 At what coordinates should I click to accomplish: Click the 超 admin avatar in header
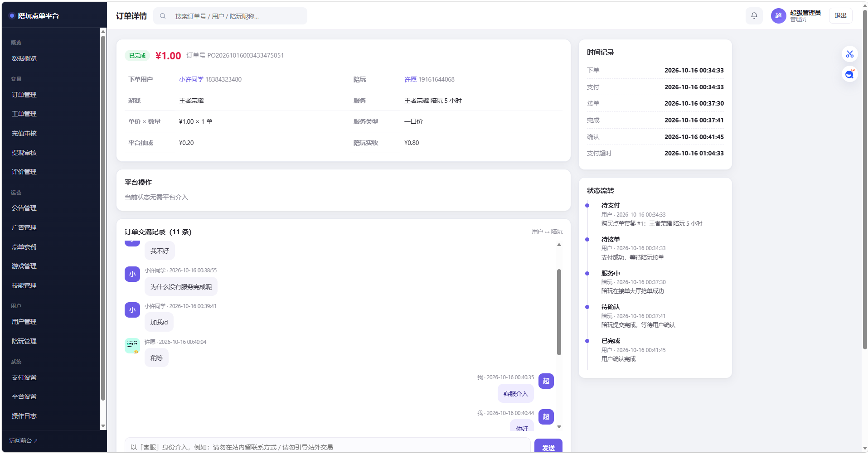pyautogui.click(x=778, y=16)
